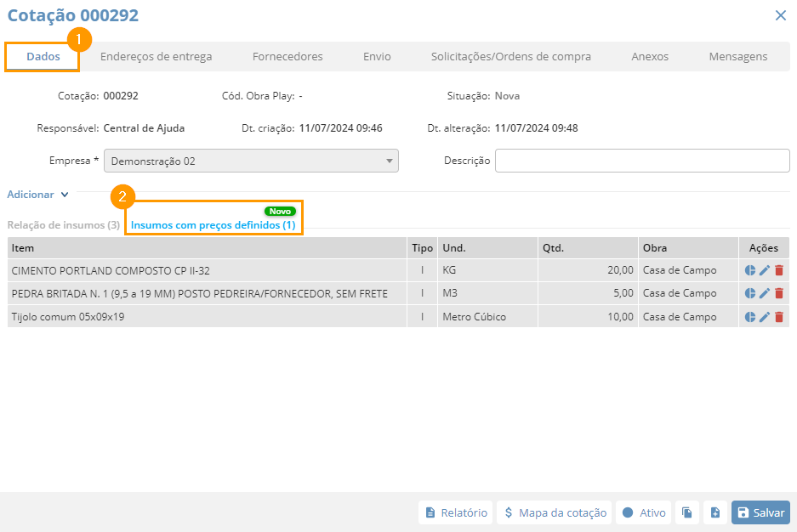Edit the CIMENTO PORTLAND COMPOSTO item
This screenshot has height=532, width=797.
click(765, 270)
